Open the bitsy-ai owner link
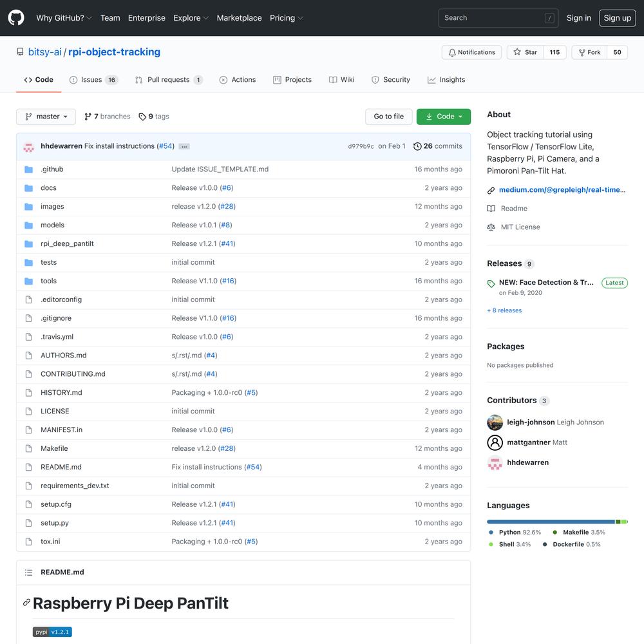The image size is (644, 644). (45, 52)
